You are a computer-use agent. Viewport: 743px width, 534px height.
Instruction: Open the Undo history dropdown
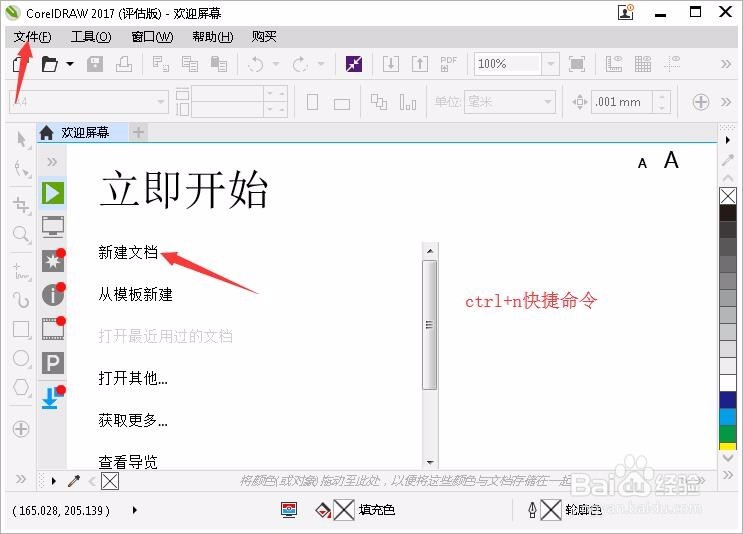[x=276, y=63]
